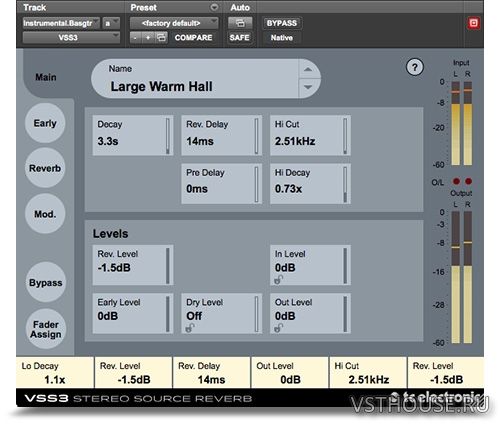Screen dimensions: 500x427
Task: Adjust the Dry Level Off fader
Action: (x=256, y=314)
